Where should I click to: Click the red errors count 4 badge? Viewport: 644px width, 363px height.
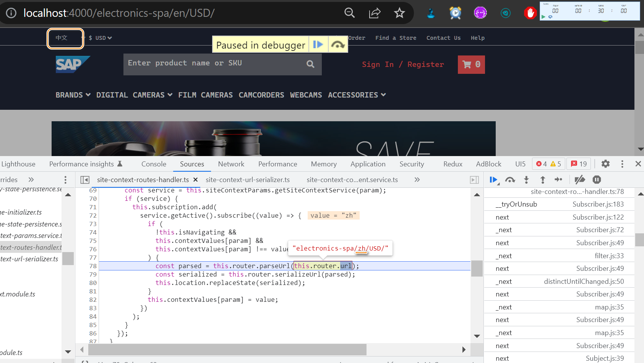pos(541,164)
